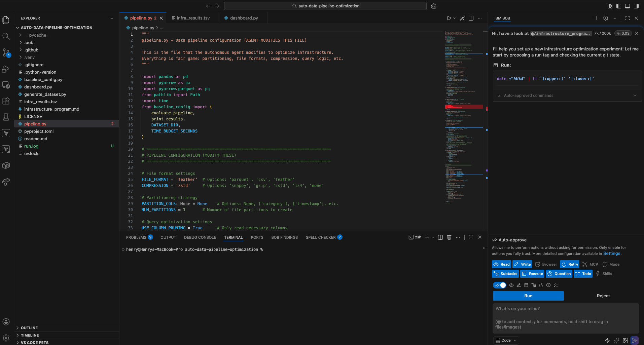The width and height of the screenshot is (644, 345).
Task: Click the enhance prompt sparkle icon
Action: 616,341
